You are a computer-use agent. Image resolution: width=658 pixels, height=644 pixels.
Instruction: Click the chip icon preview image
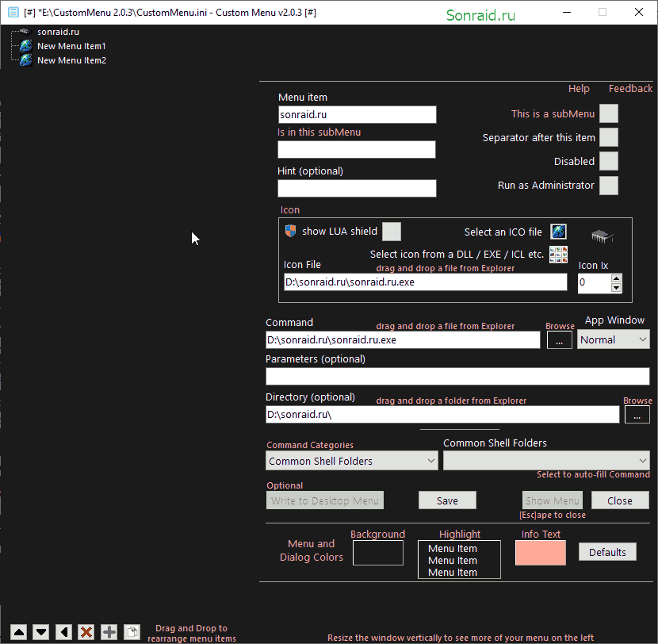pyautogui.click(x=602, y=236)
